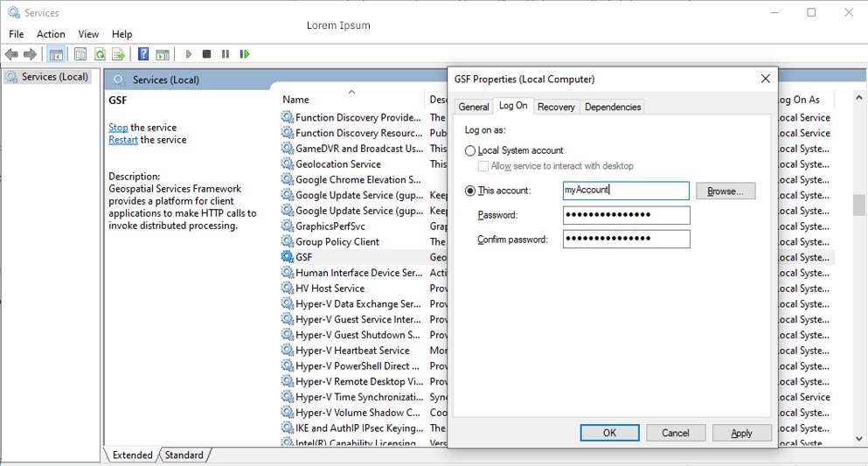The width and height of the screenshot is (868, 466).
Task: Toggle the Show/Hide Console Tree icon
Action: click(56, 54)
